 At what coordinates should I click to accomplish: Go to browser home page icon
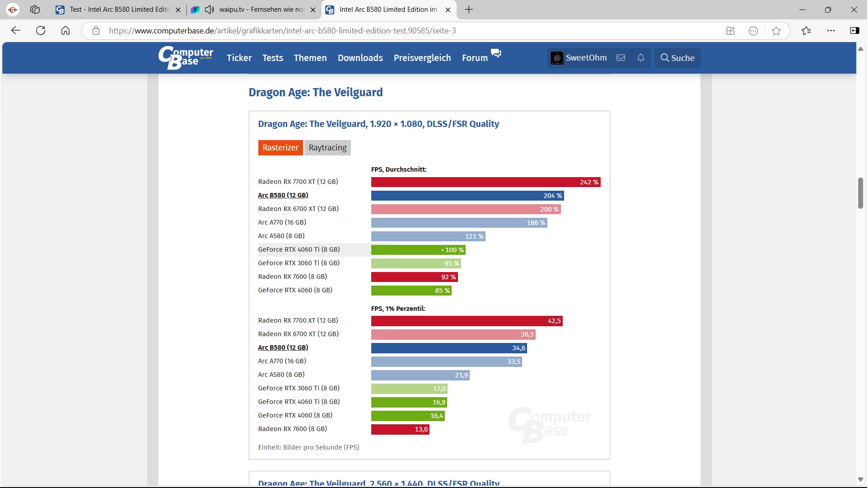pos(65,31)
